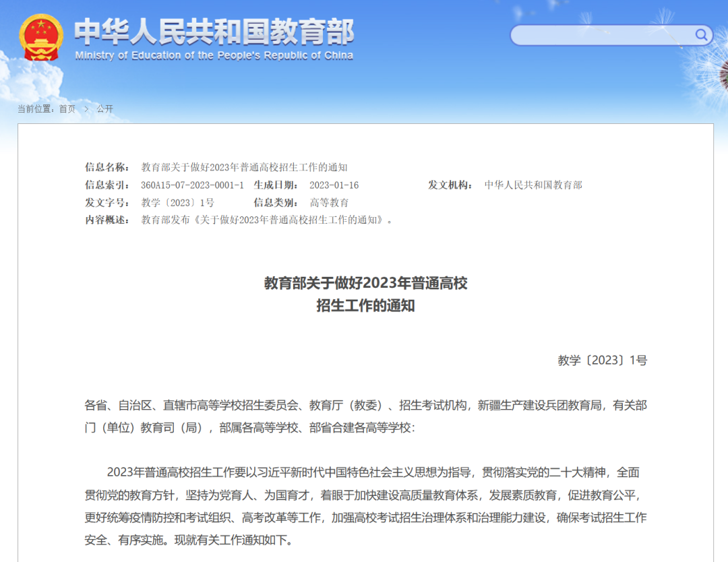Viewport: 728px width, 562px height.
Task: Select the date 2023-01-16
Action: (x=334, y=185)
